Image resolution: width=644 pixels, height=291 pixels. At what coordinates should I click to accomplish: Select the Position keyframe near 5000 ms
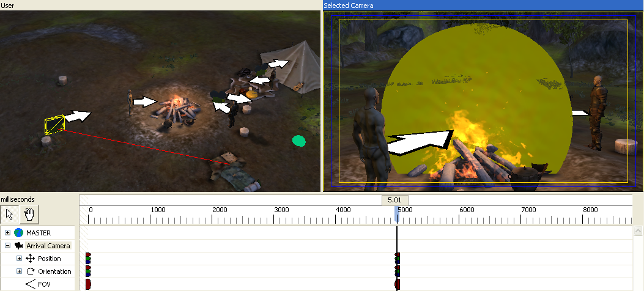398,259
